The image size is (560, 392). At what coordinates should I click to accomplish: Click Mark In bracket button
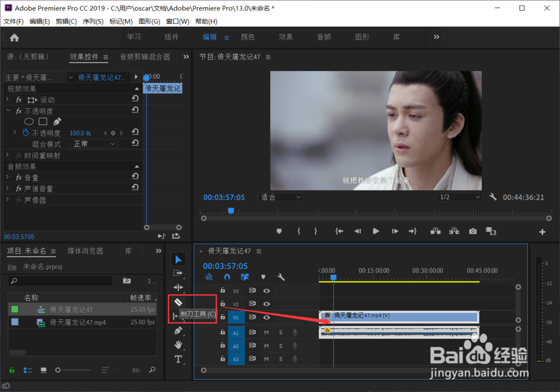point(298,231)
